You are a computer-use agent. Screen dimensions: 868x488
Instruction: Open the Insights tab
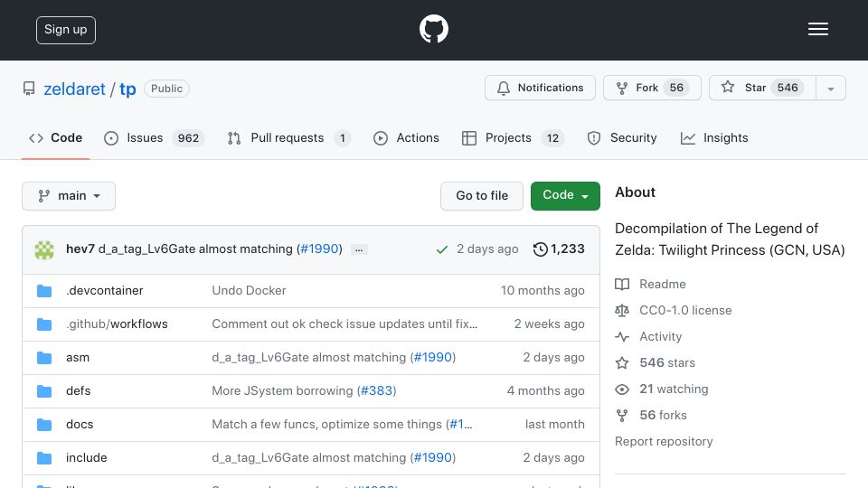coord(714,137)
